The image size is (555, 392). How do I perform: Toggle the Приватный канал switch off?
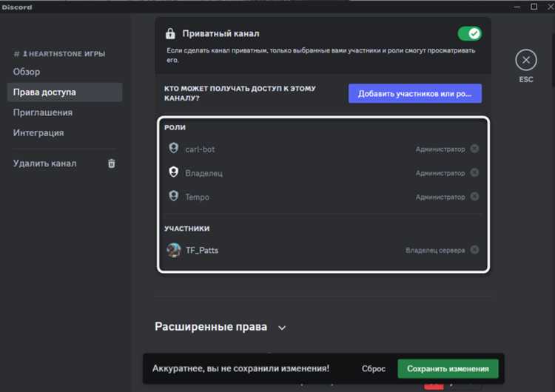[x=469, y=33]
